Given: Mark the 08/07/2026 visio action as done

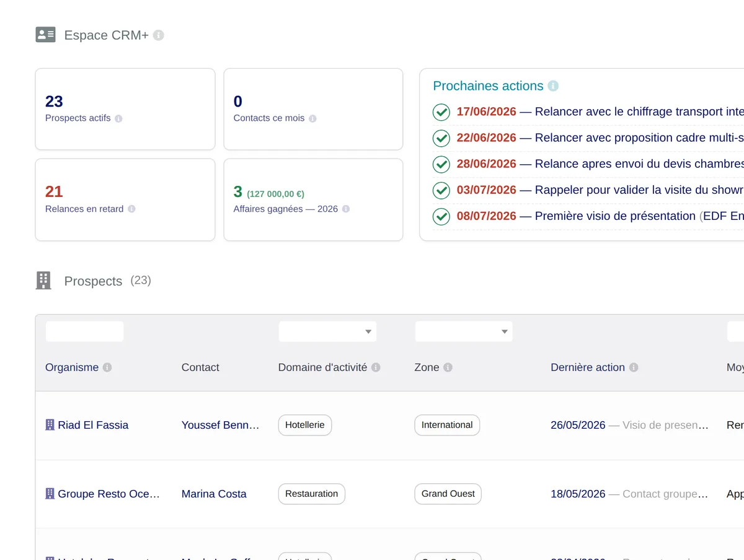Looking at the screenshot, I should (x=441, y=216).
